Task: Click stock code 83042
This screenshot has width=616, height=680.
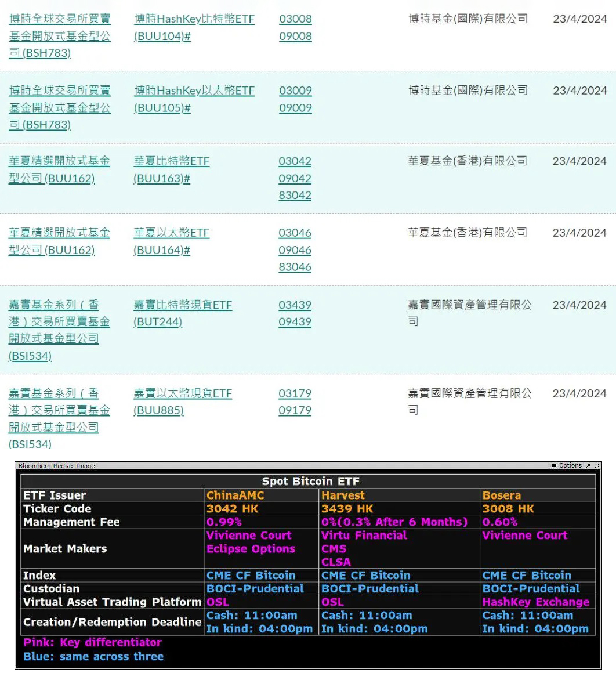Action: 295,195
